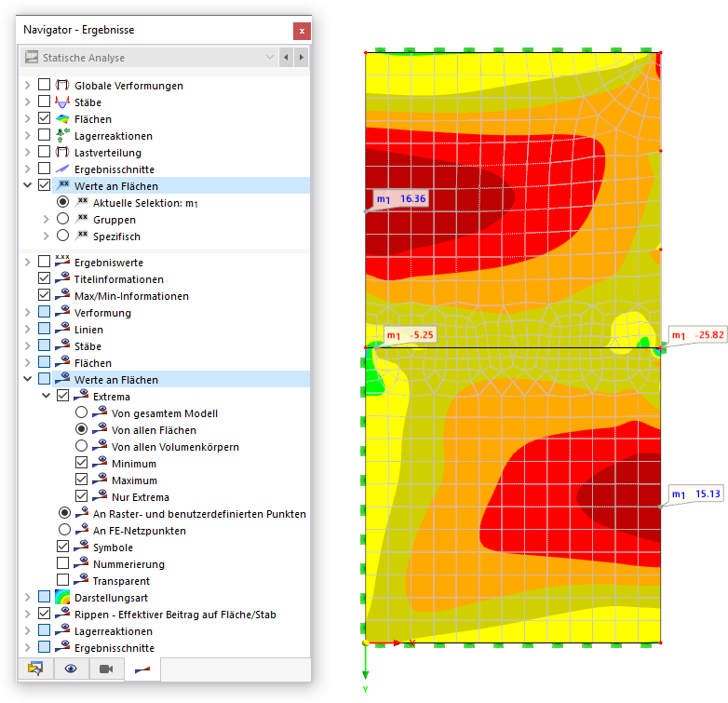Expand the Darstellungsart node
This screenshot has width=728, height=703.
tap(27, 597)
